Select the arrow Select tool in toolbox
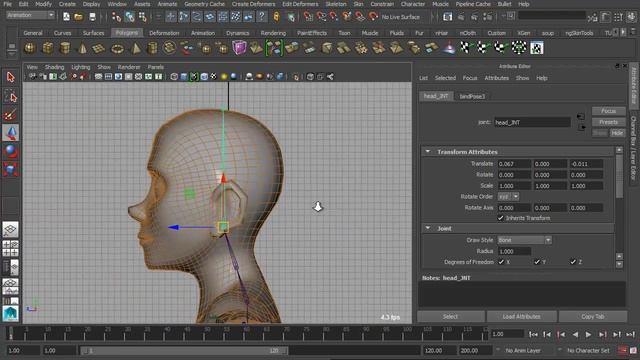Image resolution: width=640 pixels, height=360 pixels. pyautogui.click(x=11, y=77)
